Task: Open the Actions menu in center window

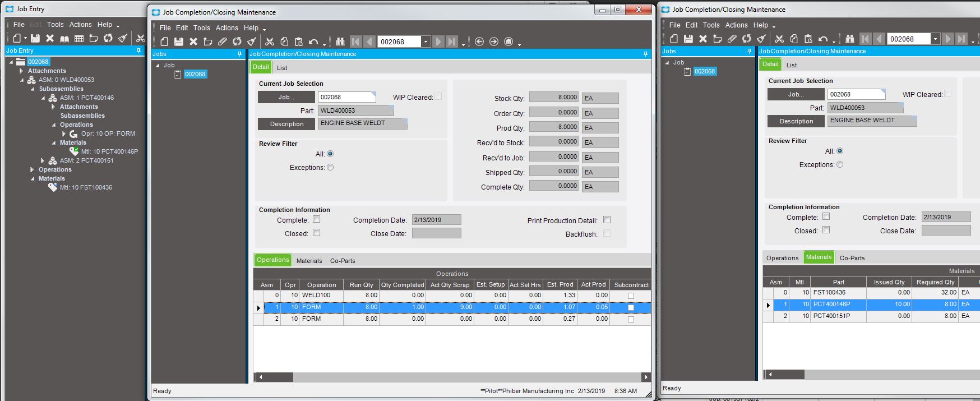Action: (x=227, y=27)
